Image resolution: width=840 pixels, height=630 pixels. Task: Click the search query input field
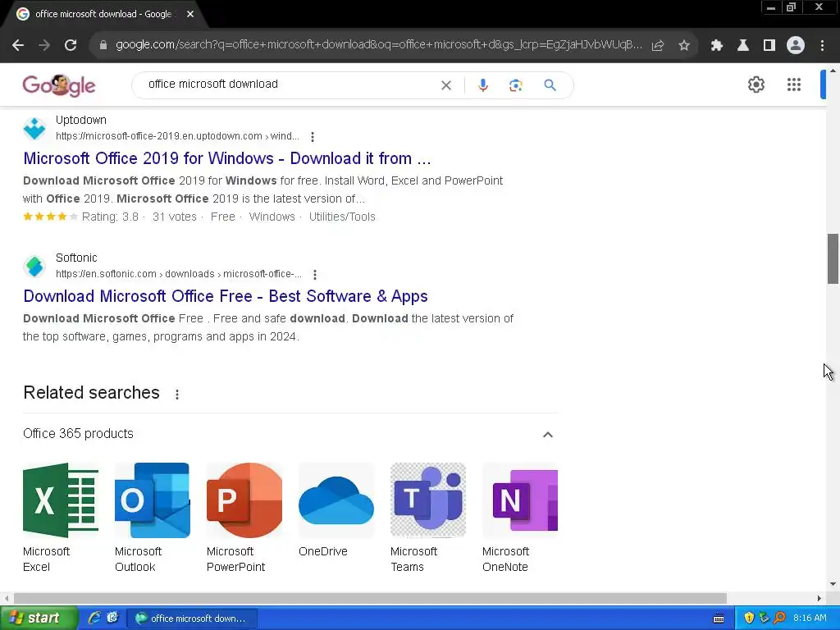tap(290, 84)
